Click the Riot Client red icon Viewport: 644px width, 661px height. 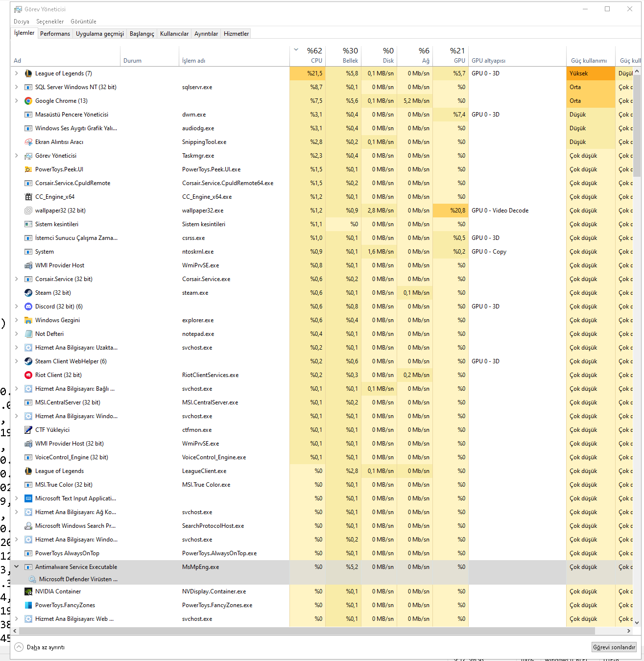tap(28, 375)
